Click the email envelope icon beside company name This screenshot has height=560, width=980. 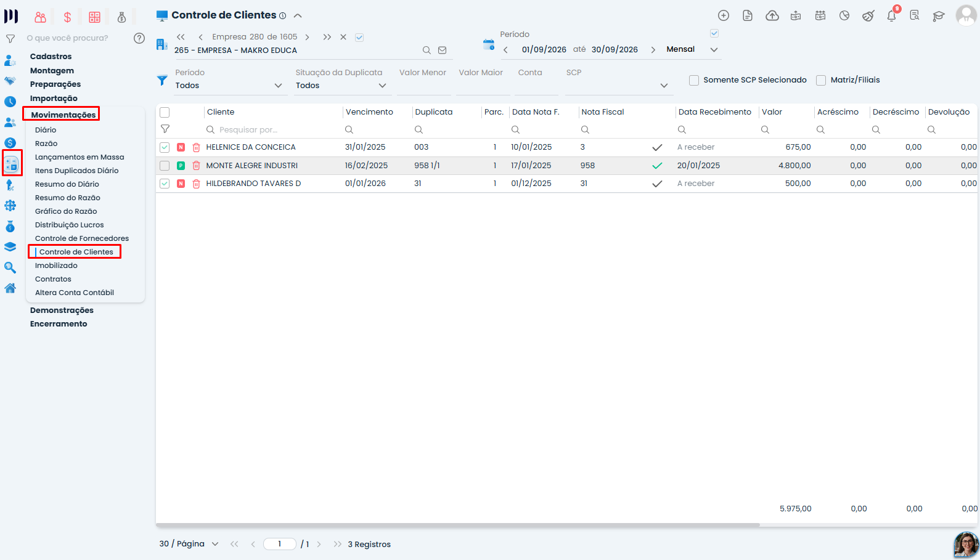point(443,51)
